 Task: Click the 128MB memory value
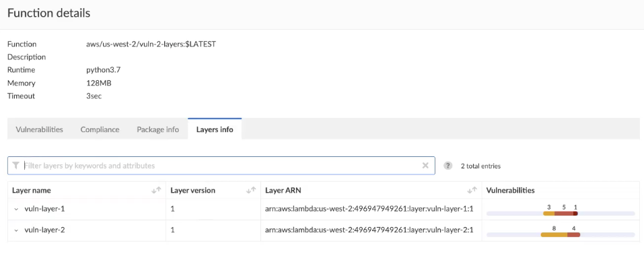[x=98, y=83]
